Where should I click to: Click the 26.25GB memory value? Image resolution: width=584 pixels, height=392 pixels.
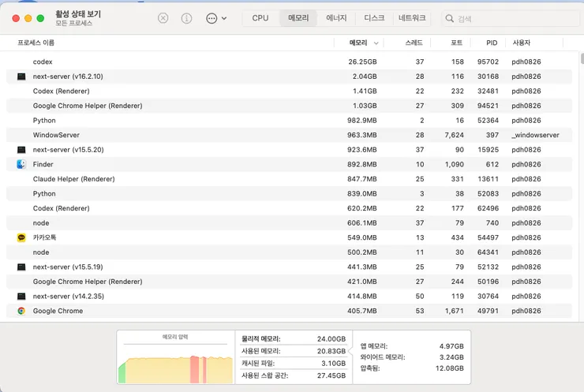tap(362, 62)
